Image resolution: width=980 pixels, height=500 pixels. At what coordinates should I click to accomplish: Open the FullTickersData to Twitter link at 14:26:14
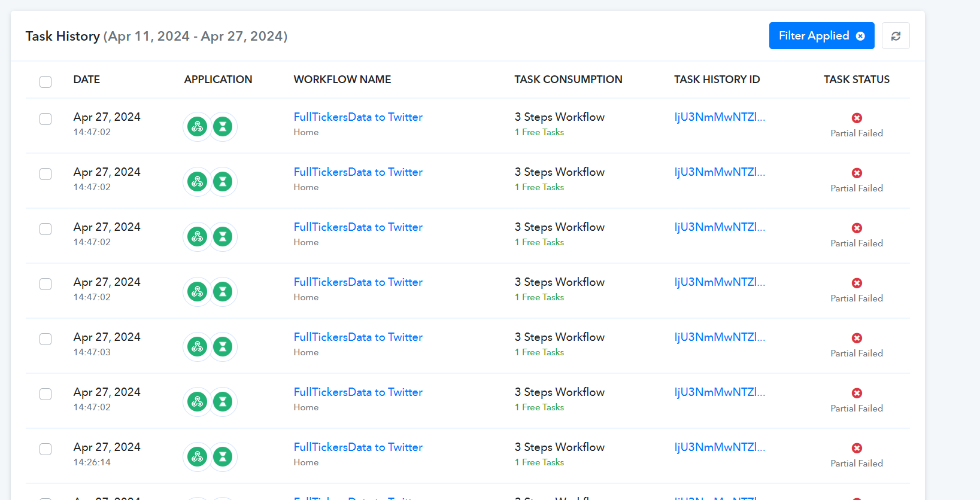click(x=358, y=447)
